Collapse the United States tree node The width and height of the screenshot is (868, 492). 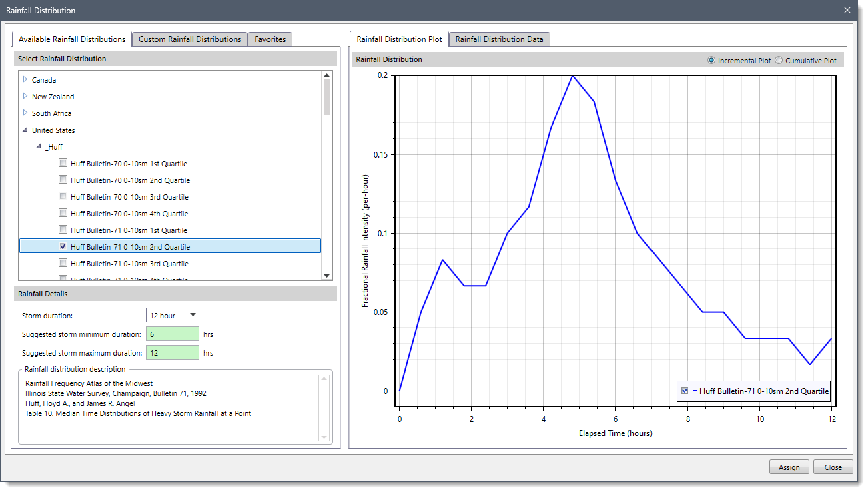coord(25,130)
